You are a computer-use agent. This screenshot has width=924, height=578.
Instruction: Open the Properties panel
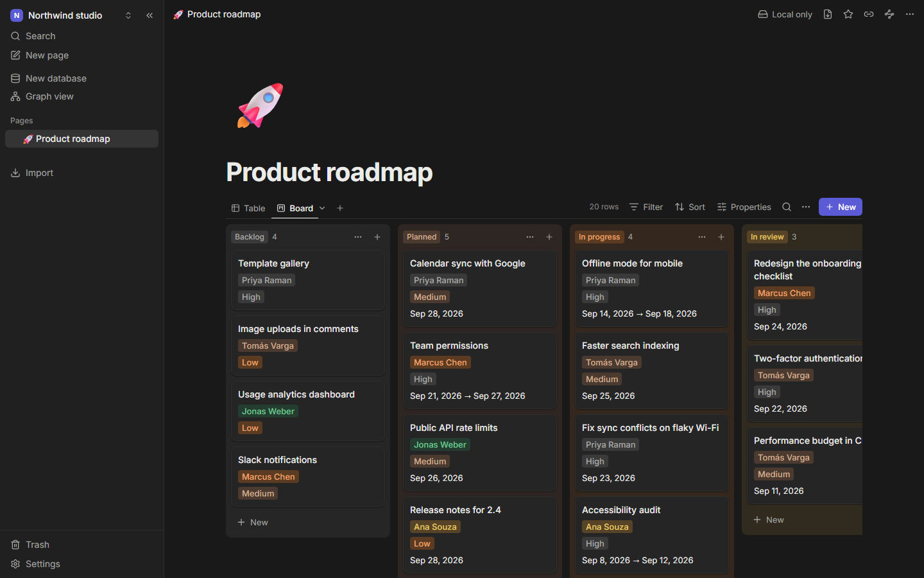[744, 207]
